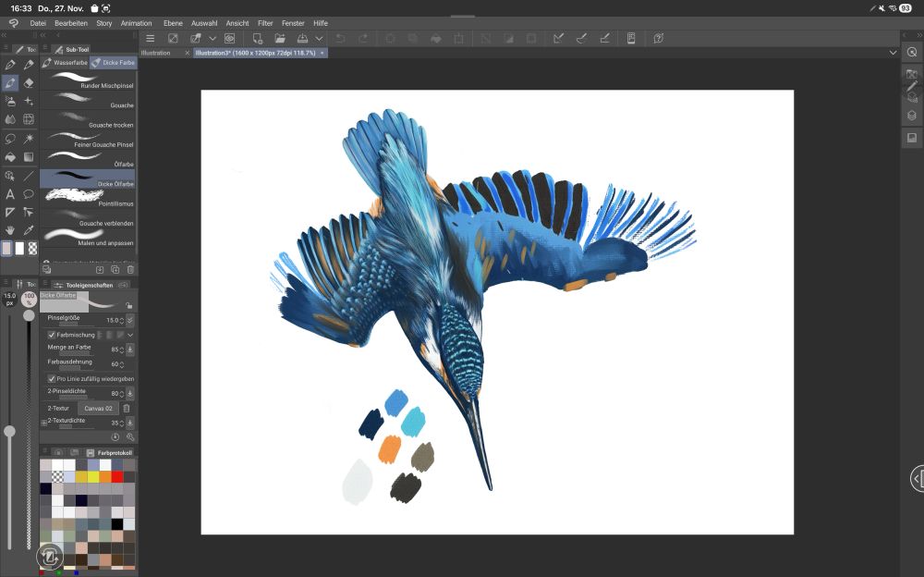Viewport: 924px width, 577px height.
Task: Choose the Pointillismus brush
Action: (x=90, y=197)
